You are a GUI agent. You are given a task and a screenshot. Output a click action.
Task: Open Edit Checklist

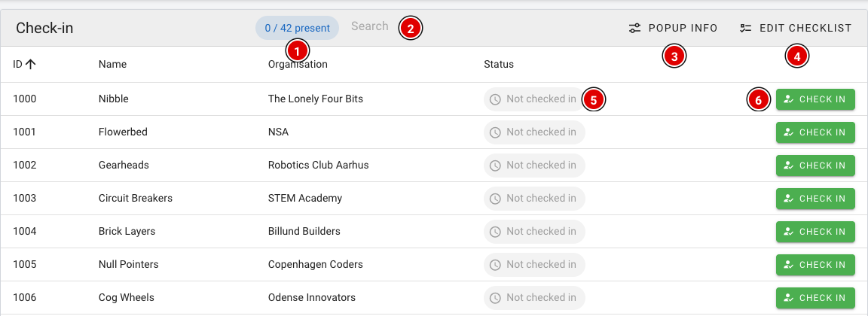[796, 28]
